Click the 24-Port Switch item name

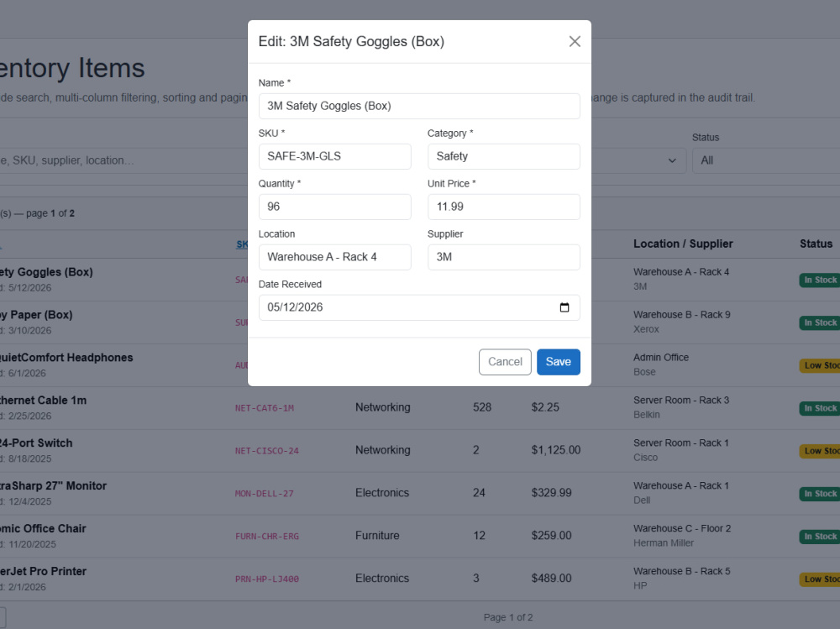point(36,443)
